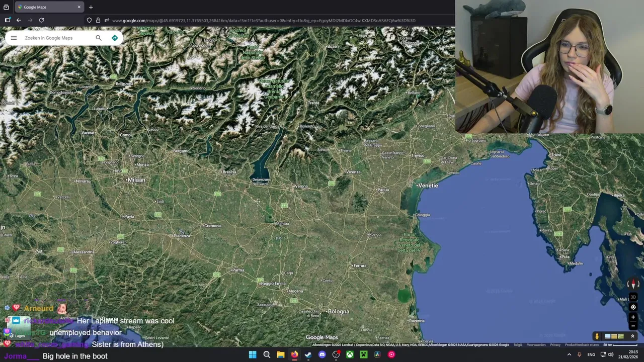The image size is (644, 362).
Task: Click the 'Pula' map label
Action: pyautogui.click(x=566, y=257)
